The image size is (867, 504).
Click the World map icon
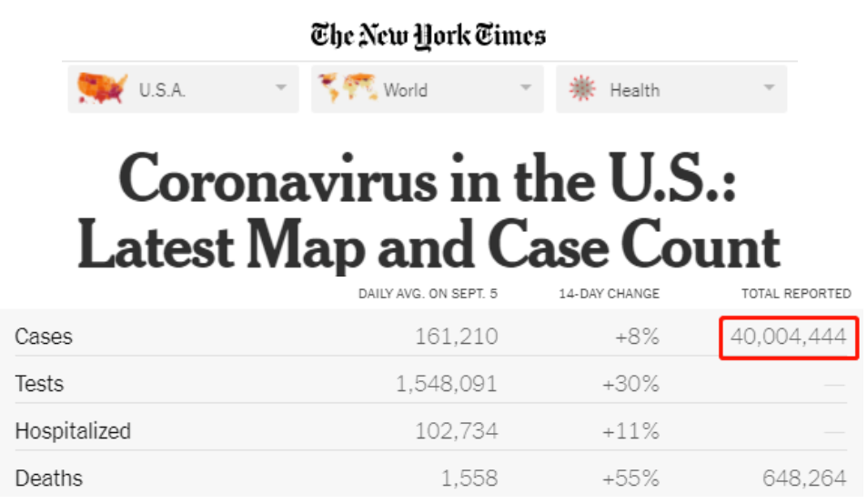coord(347,88)
